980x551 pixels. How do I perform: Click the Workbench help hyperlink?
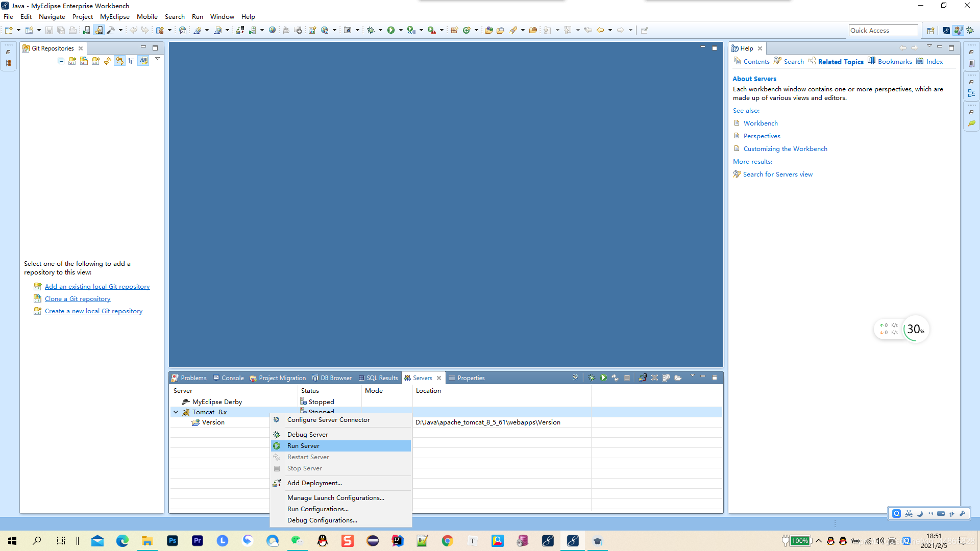(761, 122)
